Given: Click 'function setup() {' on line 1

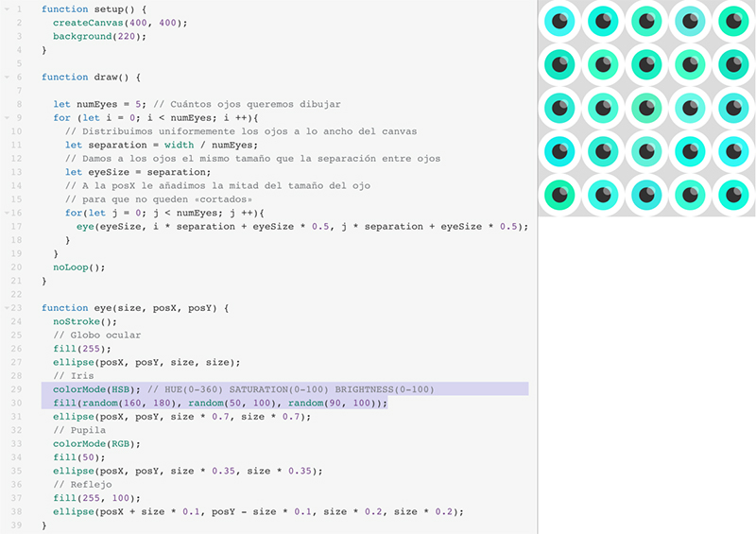Looking at the screenshot, I should point(94,9).
